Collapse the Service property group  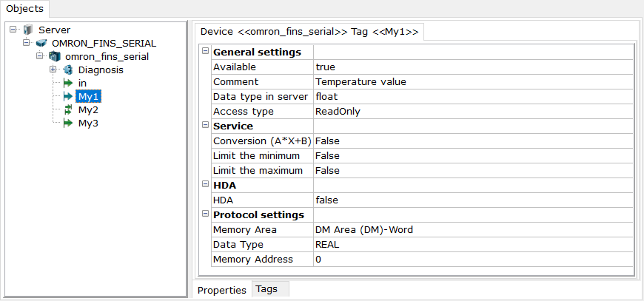coord(205,125)
